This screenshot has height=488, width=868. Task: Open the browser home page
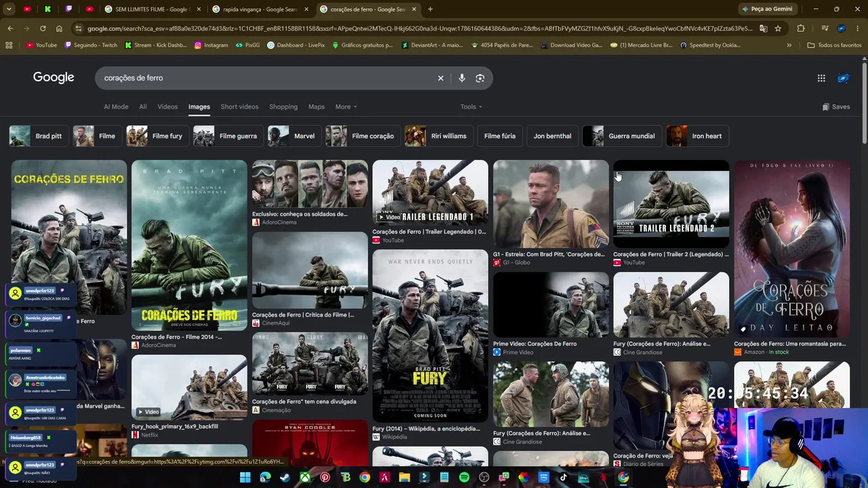click(59, 28)
